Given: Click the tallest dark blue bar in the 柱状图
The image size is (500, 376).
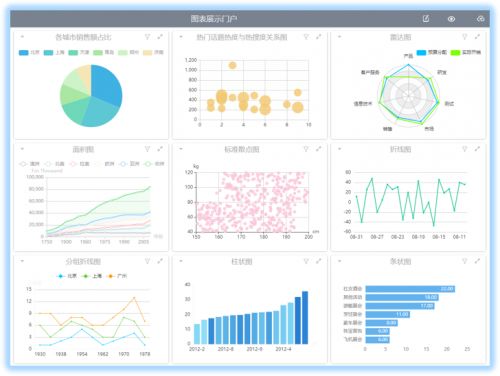Looking at the screenshot, I should 305,317.
